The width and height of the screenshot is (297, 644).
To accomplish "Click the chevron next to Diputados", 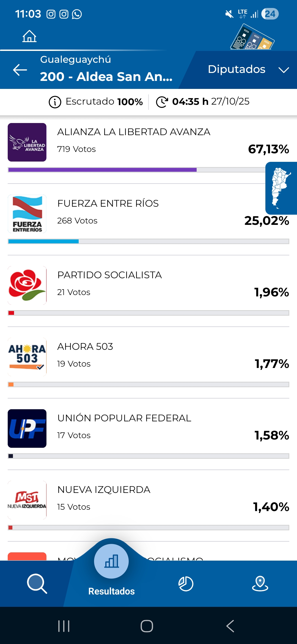I will 284,70.
